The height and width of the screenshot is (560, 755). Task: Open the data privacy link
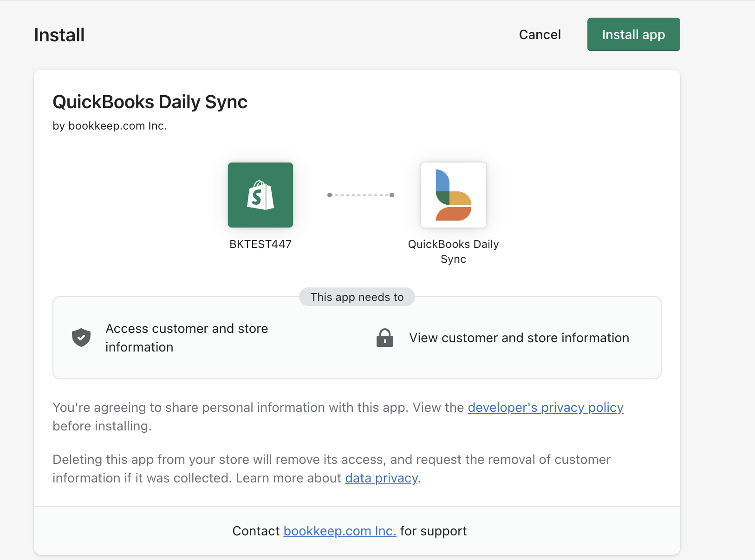tap(381, 478)
